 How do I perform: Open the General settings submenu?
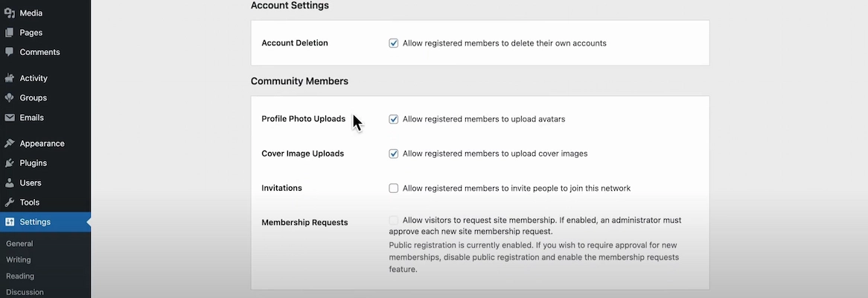click(x=19, y=244)
